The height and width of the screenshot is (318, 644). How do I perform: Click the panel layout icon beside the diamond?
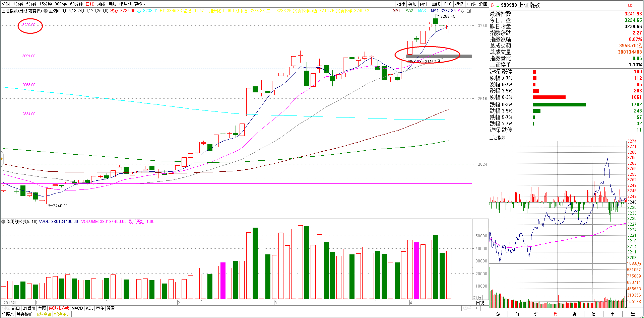point(469,11)
